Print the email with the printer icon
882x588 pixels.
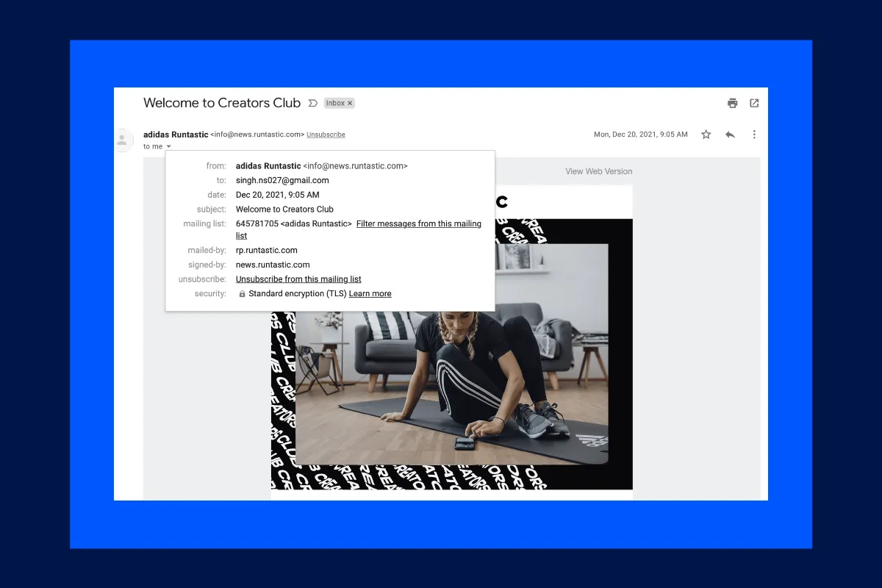coord(732,103)
